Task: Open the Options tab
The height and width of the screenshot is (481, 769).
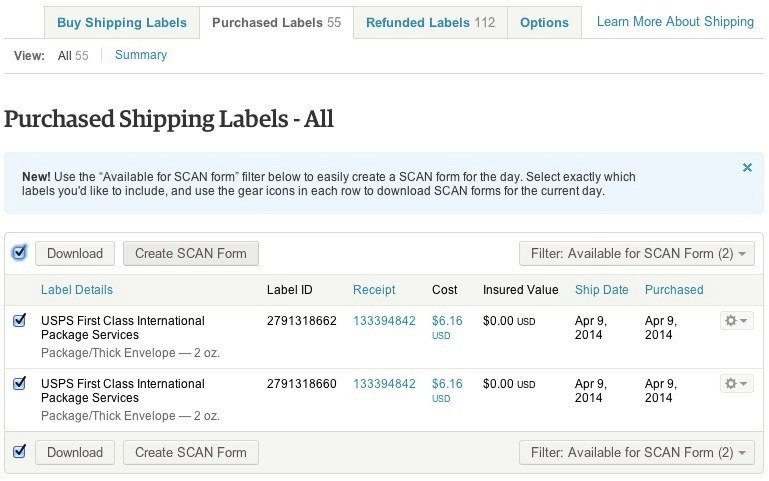Action: click(x=544, y=23)
